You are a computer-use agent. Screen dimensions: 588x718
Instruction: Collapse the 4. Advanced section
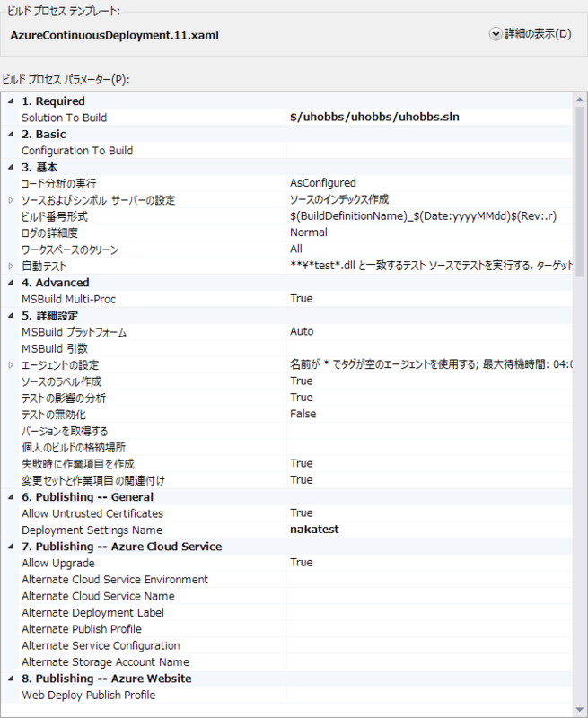tap(11, 283)
